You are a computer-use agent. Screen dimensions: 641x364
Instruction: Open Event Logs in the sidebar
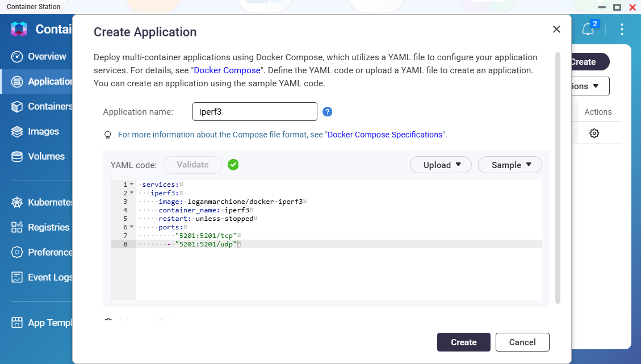(36, 277)
